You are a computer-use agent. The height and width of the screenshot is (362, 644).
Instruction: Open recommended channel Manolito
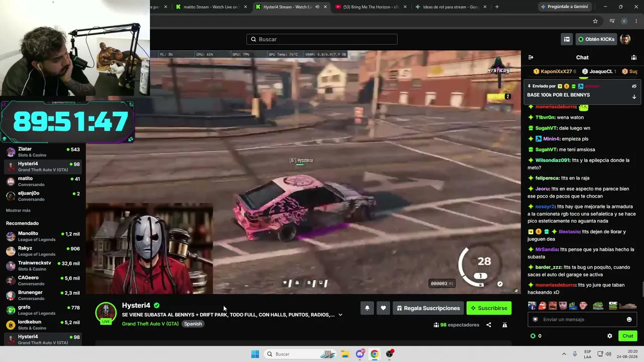(43, 236)
